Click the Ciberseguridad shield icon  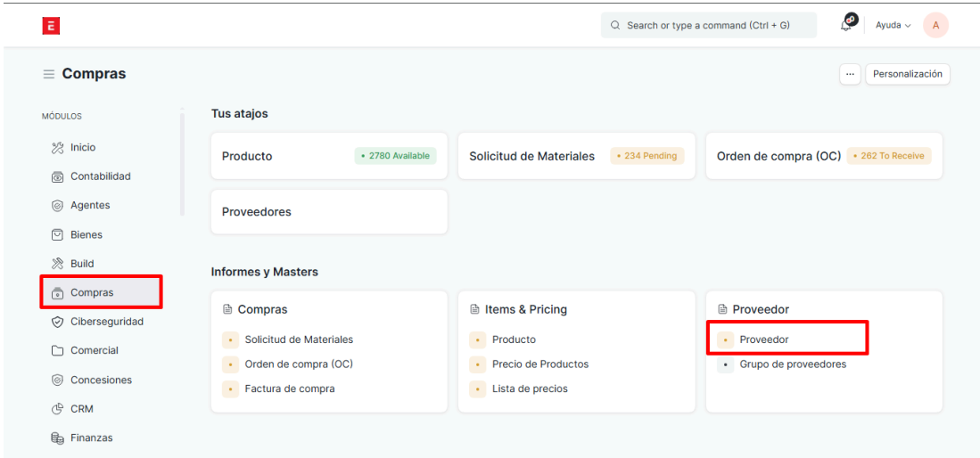[x=58, y=322]
